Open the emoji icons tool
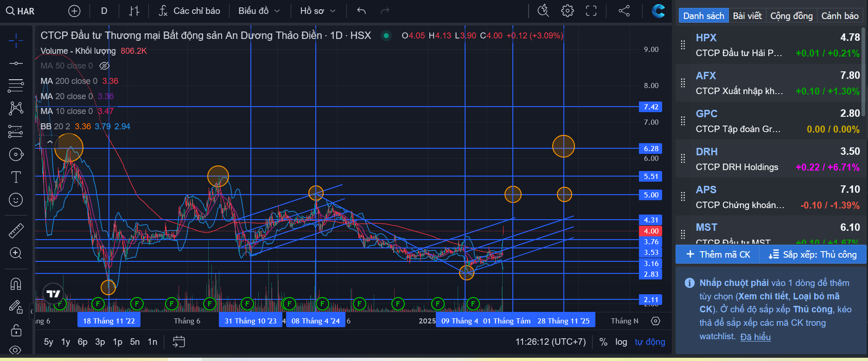Viewport: 868px width, 361px height. click(16, 200)
